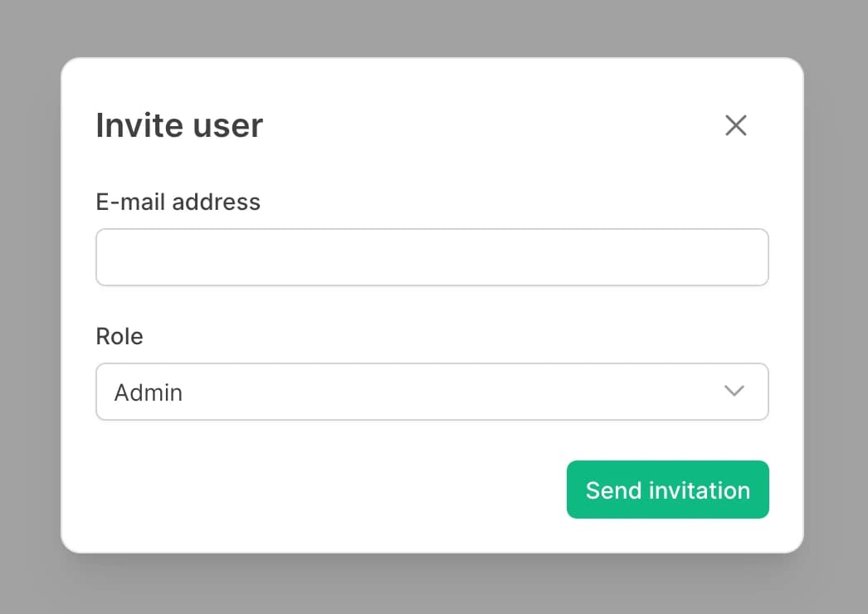
Task: Submit the invite with Send invitation
Action: pyautogui.click(x=667, y=490)
